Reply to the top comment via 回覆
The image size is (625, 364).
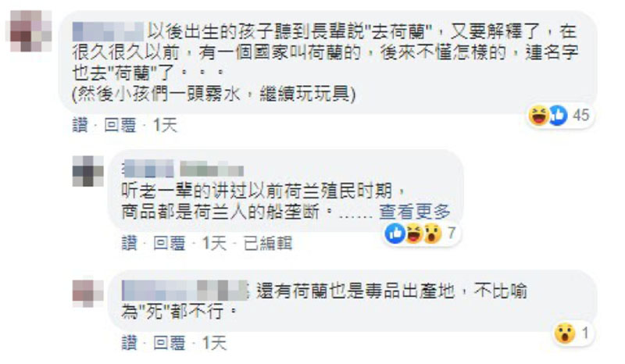click(x=120, y=125)
